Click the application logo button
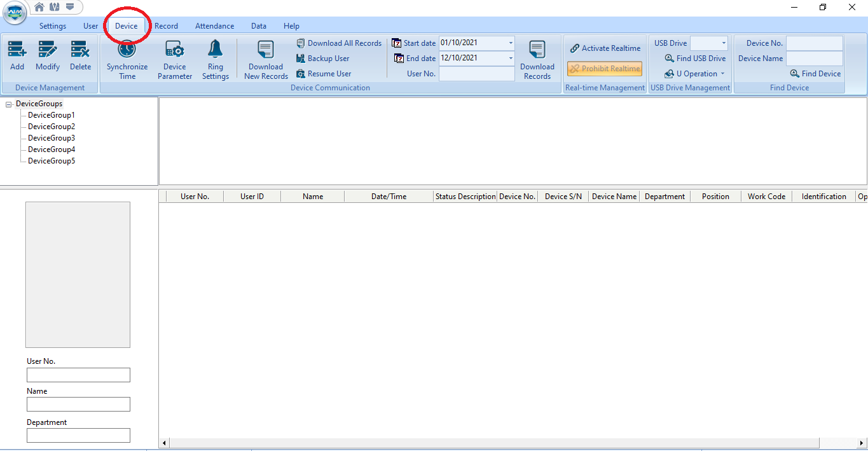 (x=14, y=12)
